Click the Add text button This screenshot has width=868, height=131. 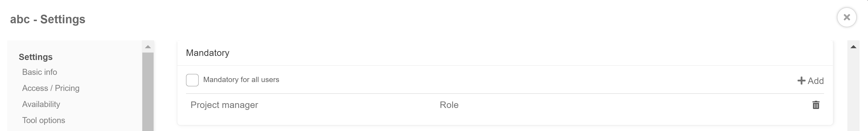pyautogui.click(x=815, y=81)
